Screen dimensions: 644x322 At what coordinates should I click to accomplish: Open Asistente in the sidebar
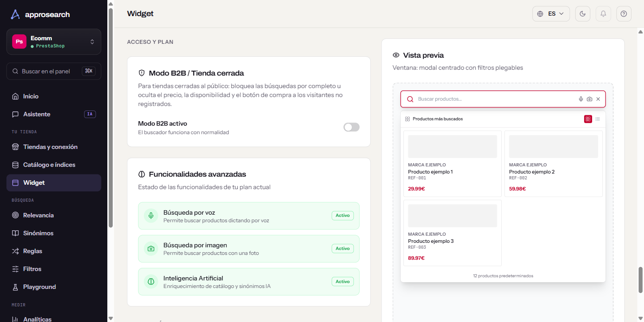tap(54, 114)
